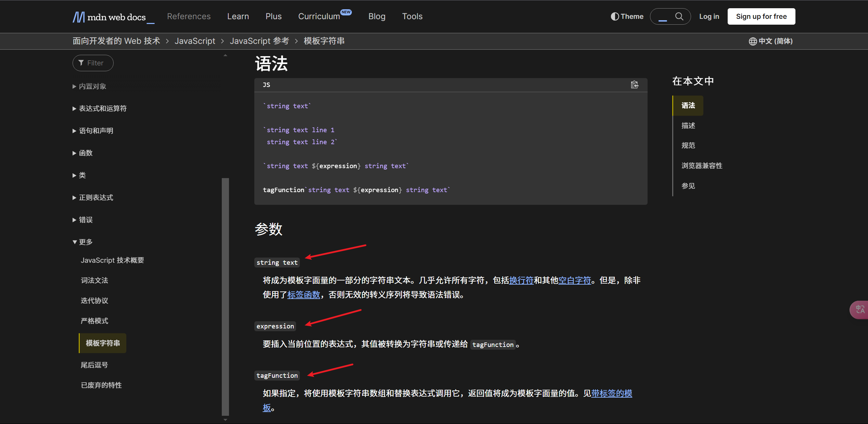Viewport: 868px width, 424px height.
Task: Copy the JS code block to clipboard
Action: 634,85
